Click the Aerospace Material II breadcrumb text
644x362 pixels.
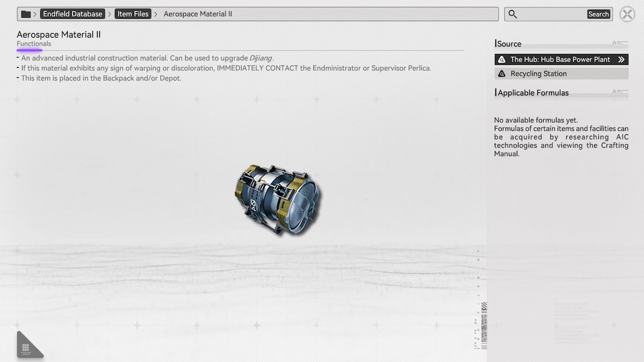pyautogui.click(x=197, y=14)
